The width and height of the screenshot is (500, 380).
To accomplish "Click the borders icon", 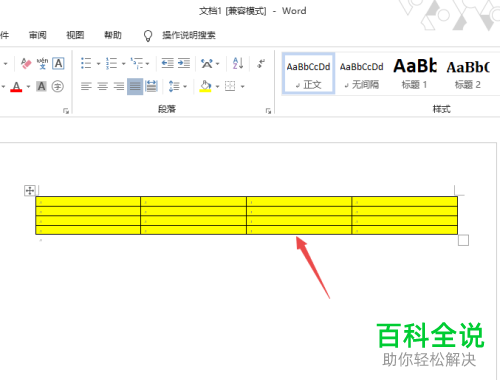I will (x=230, y=86).
